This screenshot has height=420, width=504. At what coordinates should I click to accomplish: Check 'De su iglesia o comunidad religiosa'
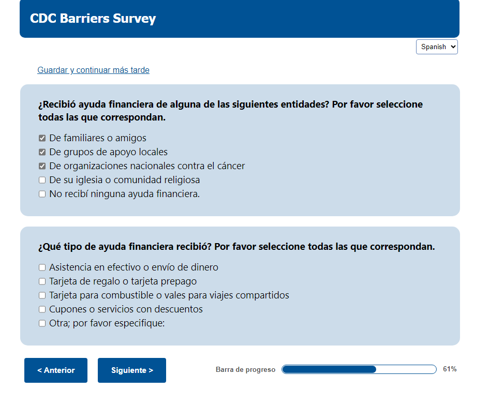point(42,180)
